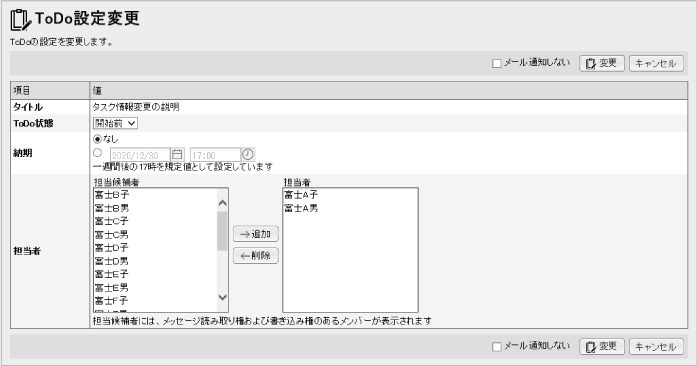This screenshot has height=366, width=697.
Task: Open the clock time picker icon
Action: (248, 155)
